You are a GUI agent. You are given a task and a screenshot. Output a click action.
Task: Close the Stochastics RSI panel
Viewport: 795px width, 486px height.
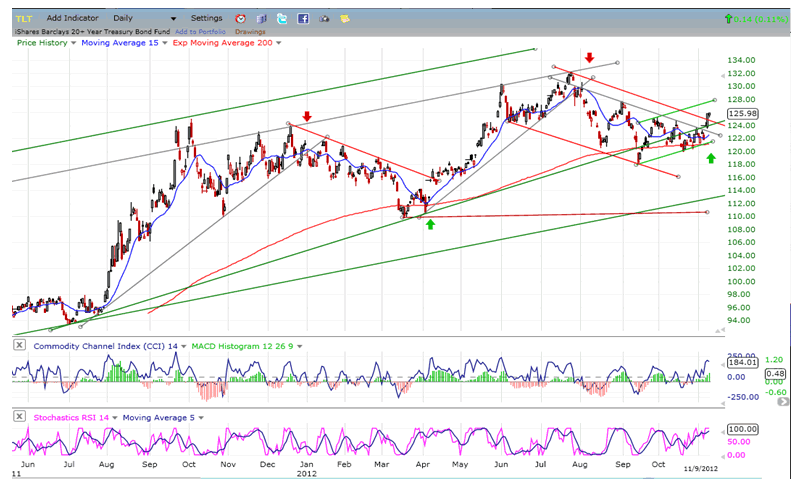click(19, 416)
